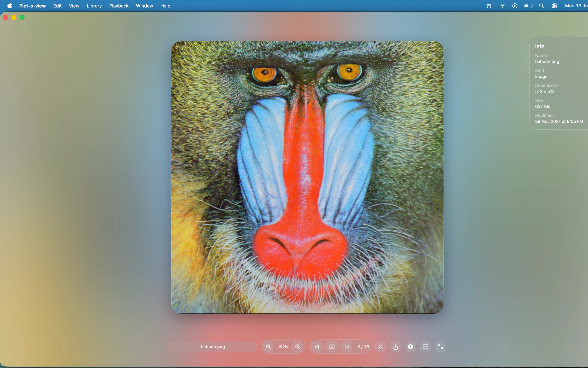Select the Kind value Image in Info
Viewport: 588px width, 368px height.
coord(541,76)
